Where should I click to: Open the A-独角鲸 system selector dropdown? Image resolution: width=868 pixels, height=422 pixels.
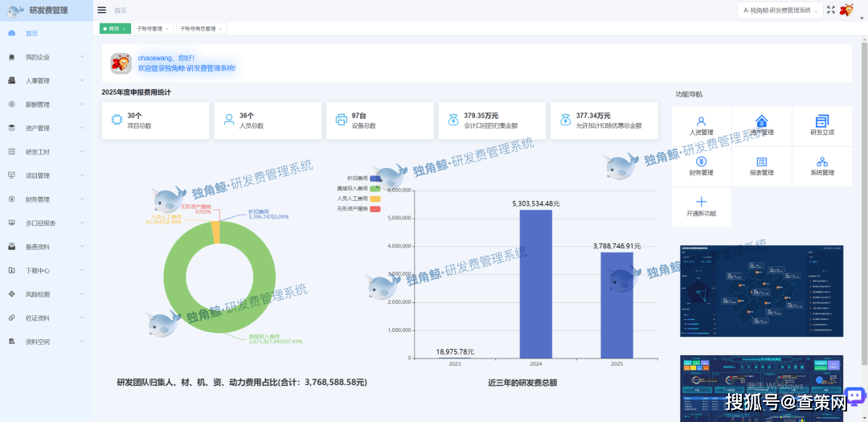click(x=780, y=10)
